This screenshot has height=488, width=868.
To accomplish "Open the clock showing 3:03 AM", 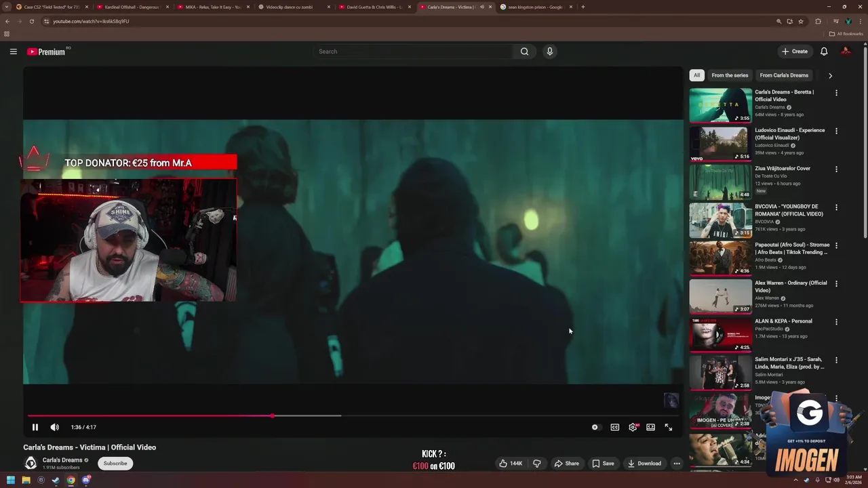I will tap(854, 480).
